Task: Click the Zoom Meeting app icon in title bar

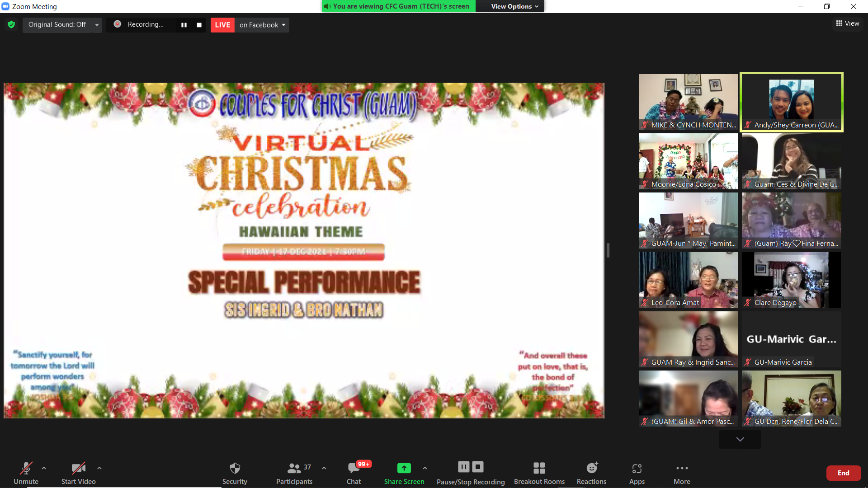Action: click(x=5, y=6)
